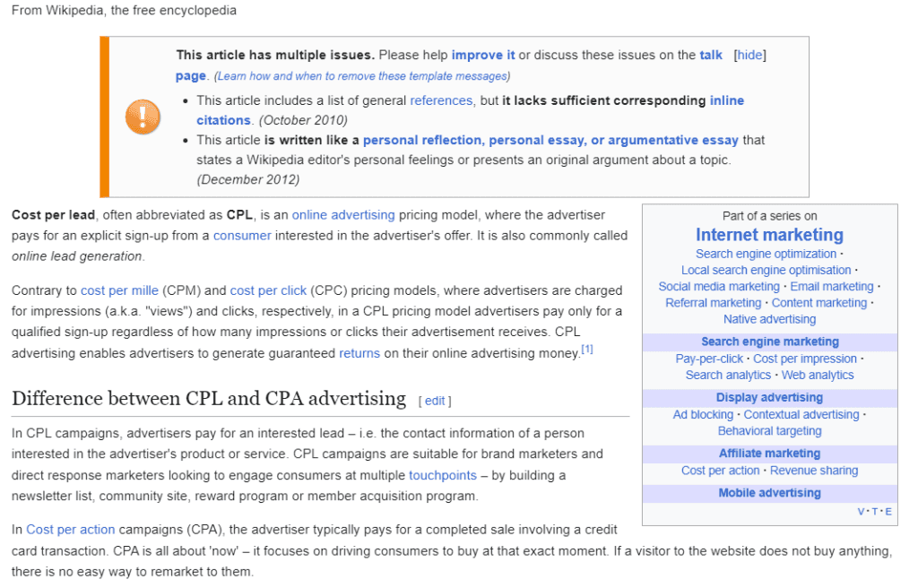The width and height of the screenshot is (918, 588).
Task: Click 'V' to view the sidebar template
Action: (x=862, y=511)
